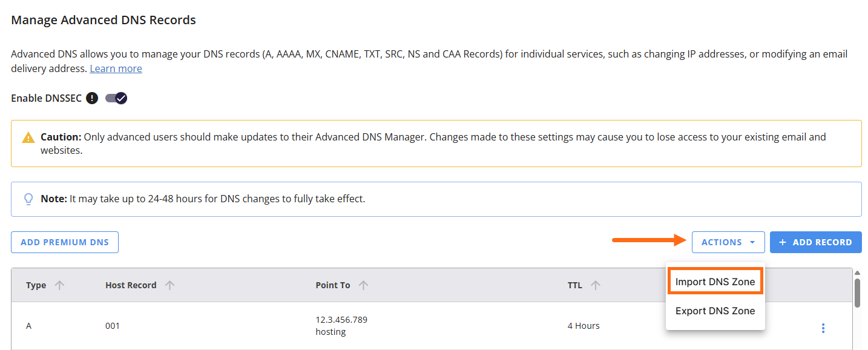Select the 4 Hours TTL value

584,326
